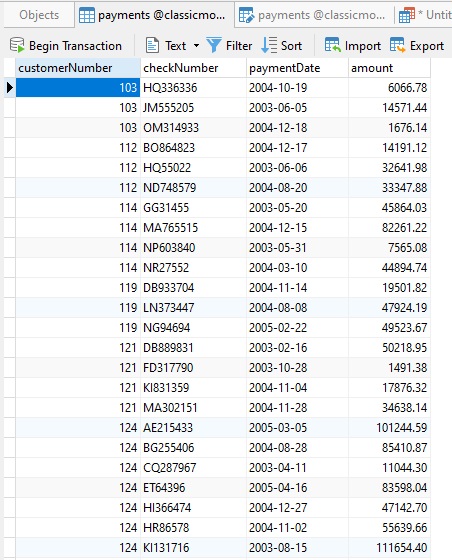Click the Filter label in the toolbar
The height and width of the screenshot is (560, 452).
[x=239, y=46]
